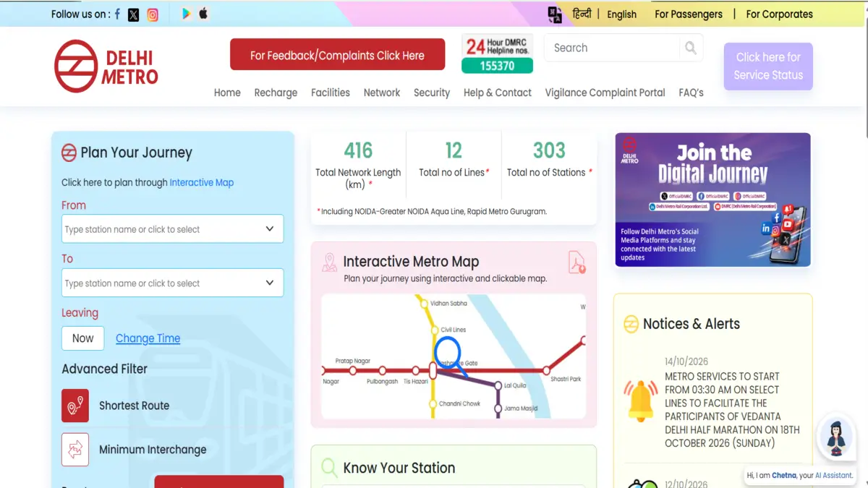Open the For Corporates link
Screen dimensions: 868x488
pos(780,14)
